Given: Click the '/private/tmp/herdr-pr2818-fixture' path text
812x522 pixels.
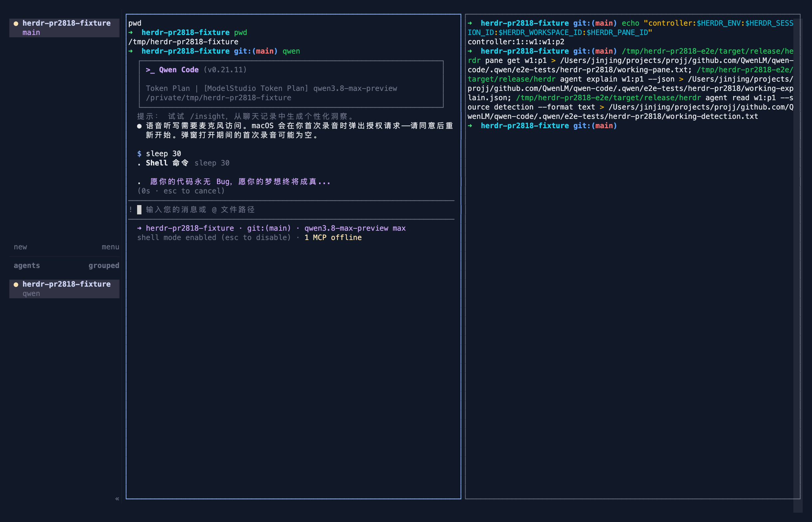Looking at the screenshot, I should tap(219, 98).
